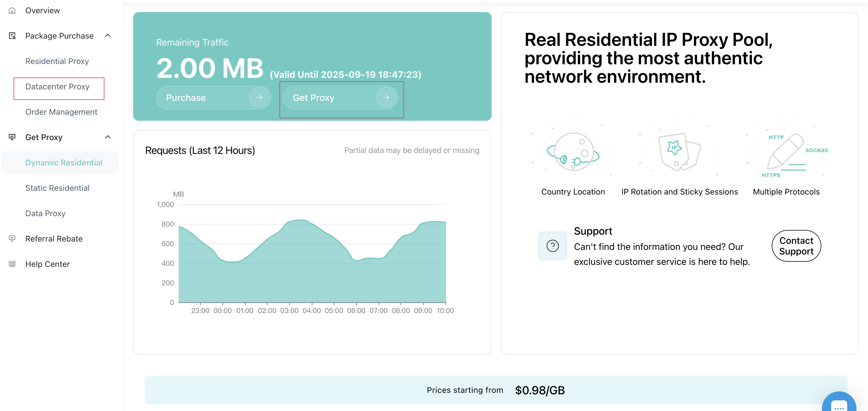This screenshot has height=411, width=868.
Task: Click IP Rotation and Sticky Sessions label
Action: click(x=680, y=192)
